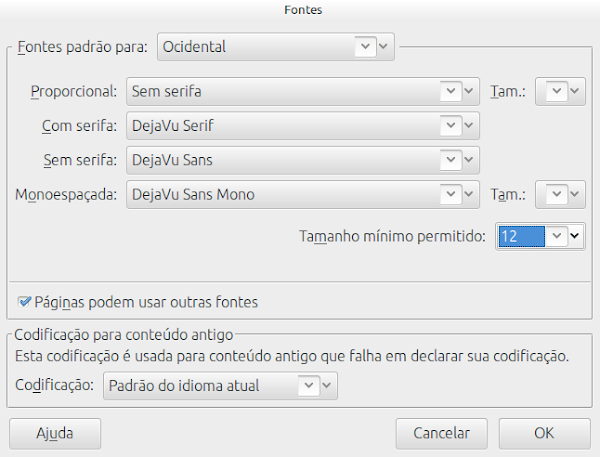Image resolution: width=600 pixels, height=457 pixels.
Task: Click the chevron icon beside DejaVu Sans Mono
Action: coord(468,194)
